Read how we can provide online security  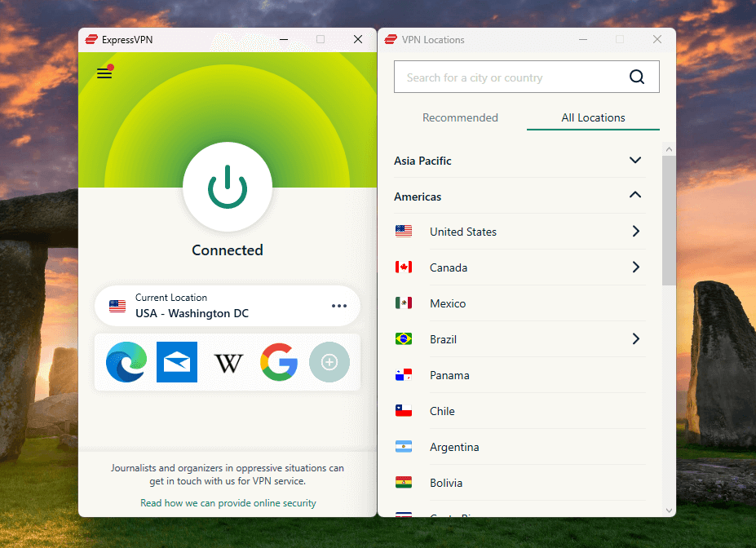coord(228,502)
